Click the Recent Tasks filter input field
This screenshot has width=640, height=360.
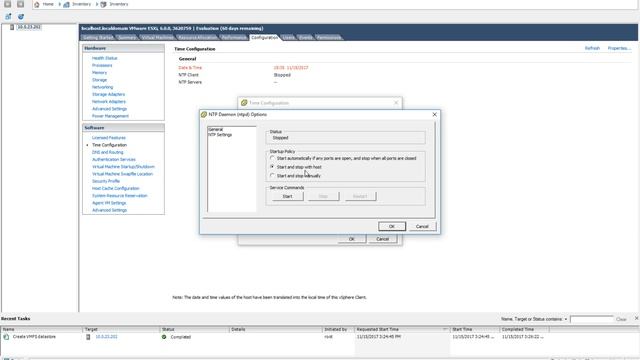591,319
